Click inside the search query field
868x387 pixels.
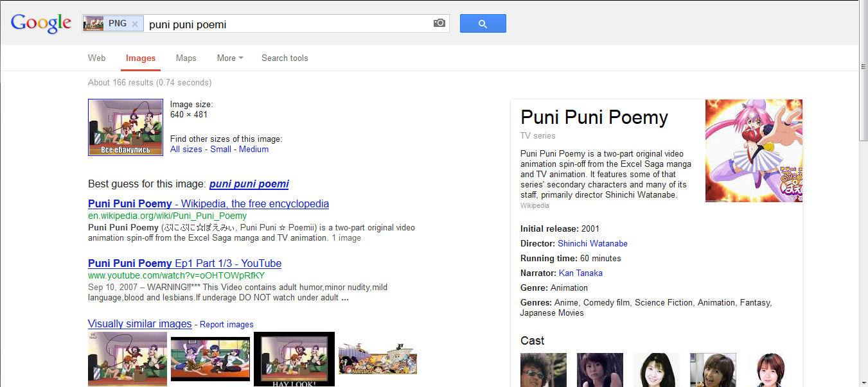click(289, 24)
